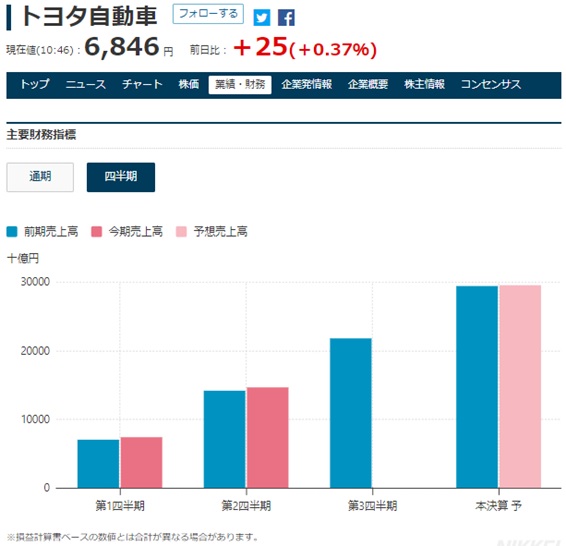Click the blue bar for 本決算 予
566x546 pixels.
tap(477, 387)
